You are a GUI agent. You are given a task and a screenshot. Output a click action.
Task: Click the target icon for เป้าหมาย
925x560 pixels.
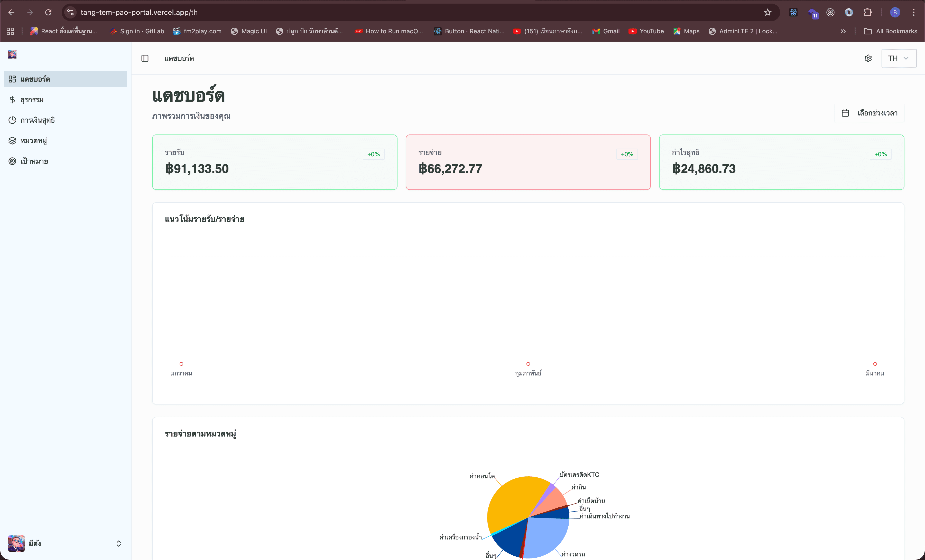(x=12, y=161)
